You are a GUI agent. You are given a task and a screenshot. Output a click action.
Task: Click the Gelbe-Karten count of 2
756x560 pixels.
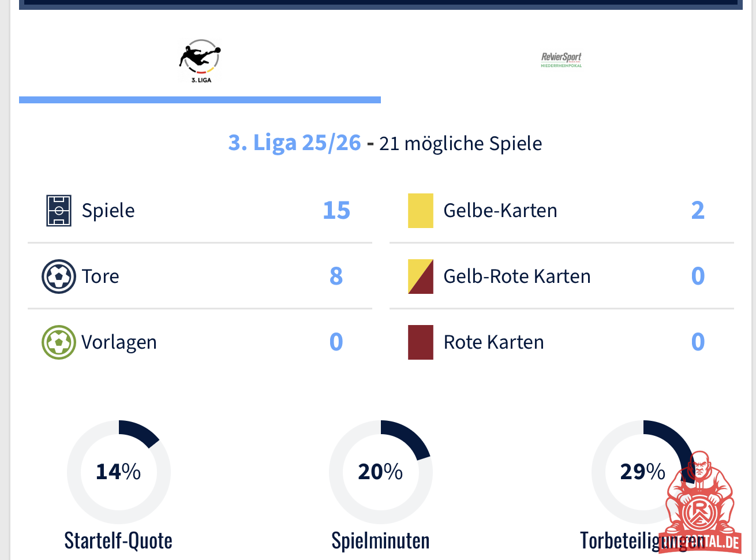tap(698, 211)
